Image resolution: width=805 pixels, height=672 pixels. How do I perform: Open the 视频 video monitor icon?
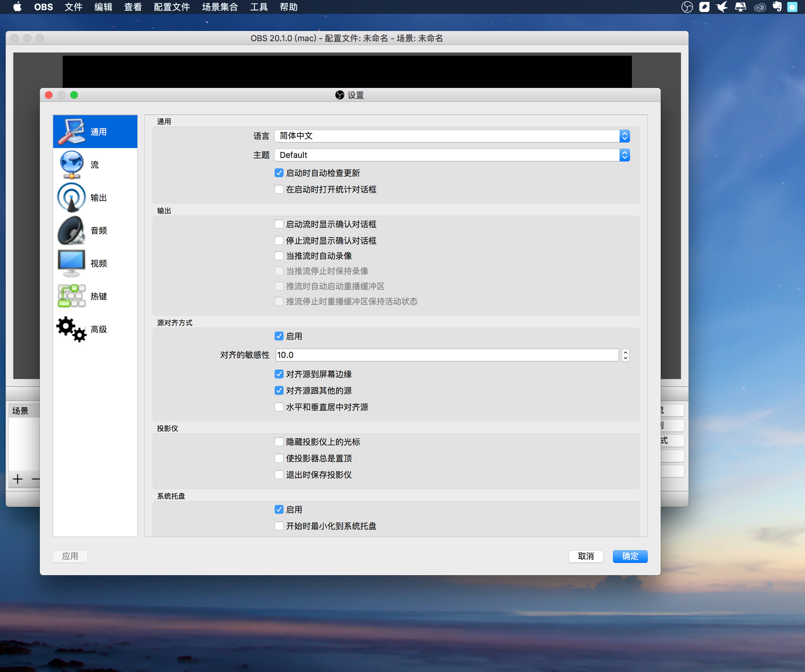tap(72, 263)
